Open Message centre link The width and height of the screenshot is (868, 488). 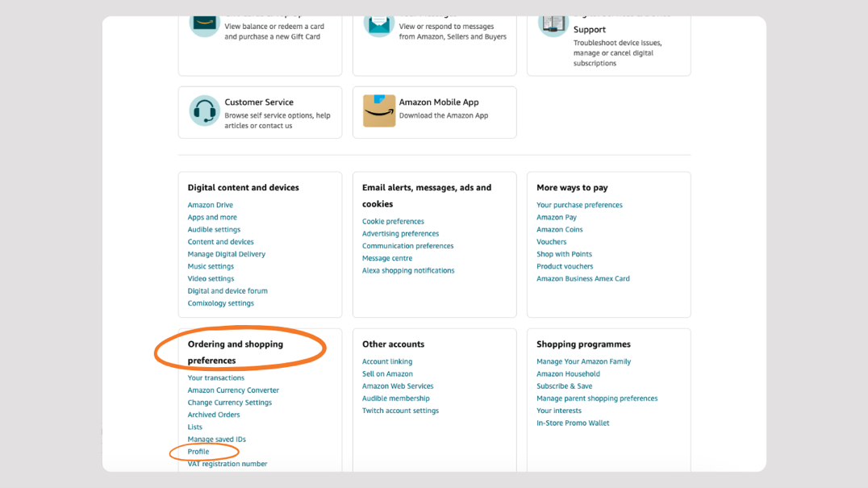click(x=387, y=258)
